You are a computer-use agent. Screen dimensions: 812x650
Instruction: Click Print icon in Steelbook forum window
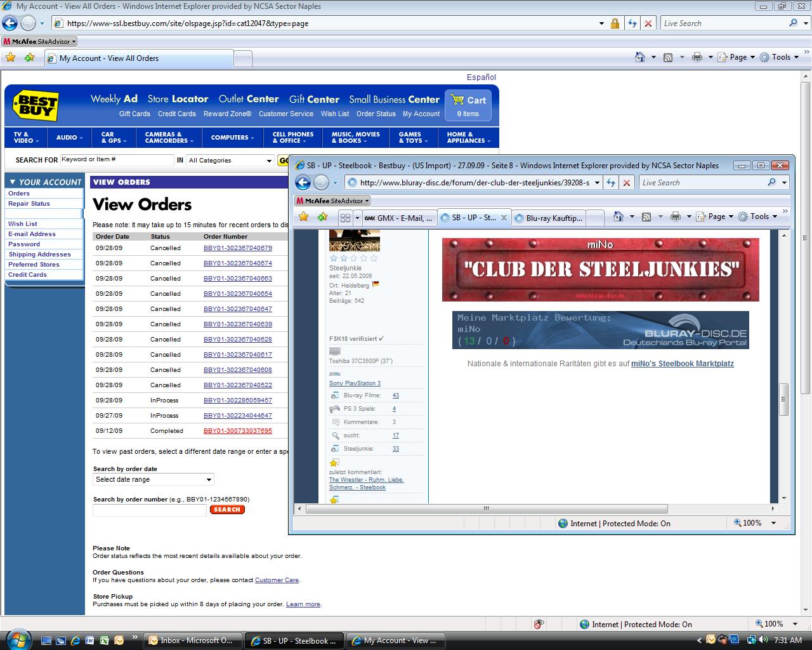point(675,216)
